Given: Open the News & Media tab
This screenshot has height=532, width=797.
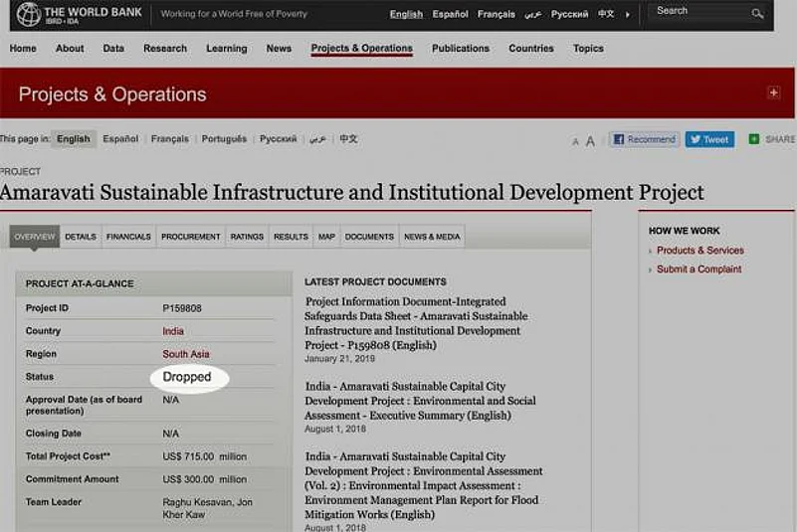Looking at the screenshot, I should 432,237.
